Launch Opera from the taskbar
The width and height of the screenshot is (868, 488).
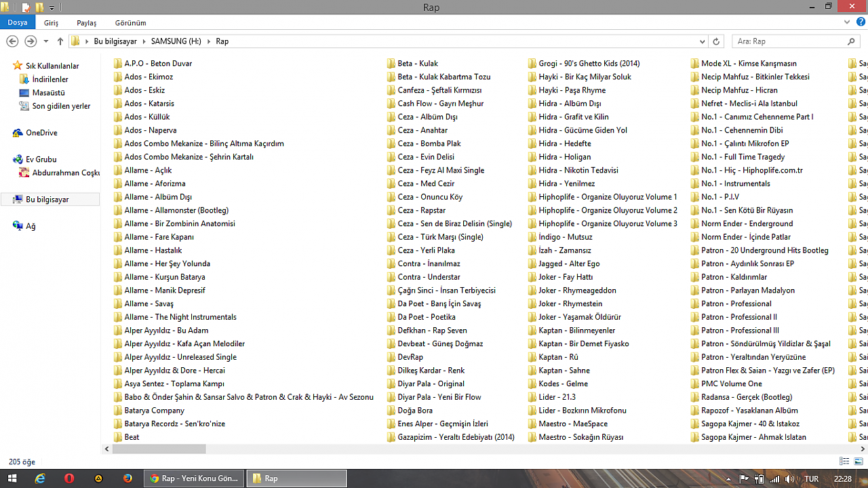tap(69, 478)
